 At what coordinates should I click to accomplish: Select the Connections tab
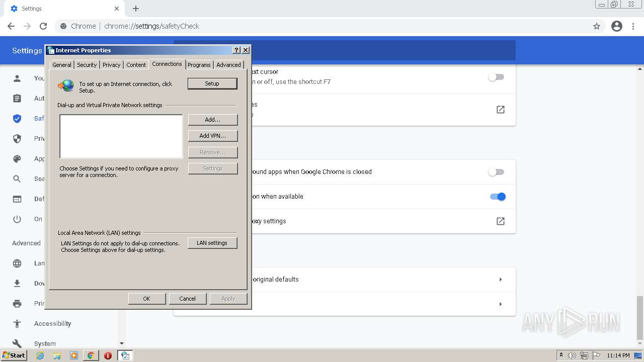(x=167, y=64)
